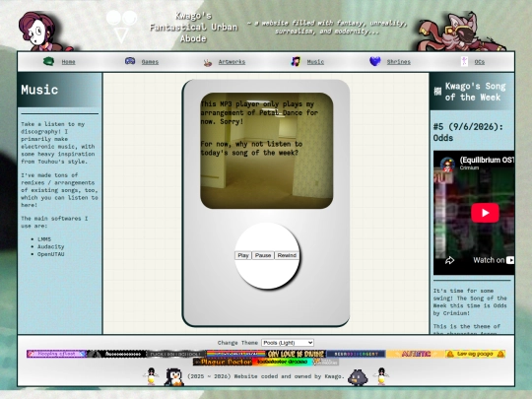Image resolution: width=532 pixels, height=399 pixels.
Task: Click the 'Music' sidebar heading
Action: click(x=39, y=90)
